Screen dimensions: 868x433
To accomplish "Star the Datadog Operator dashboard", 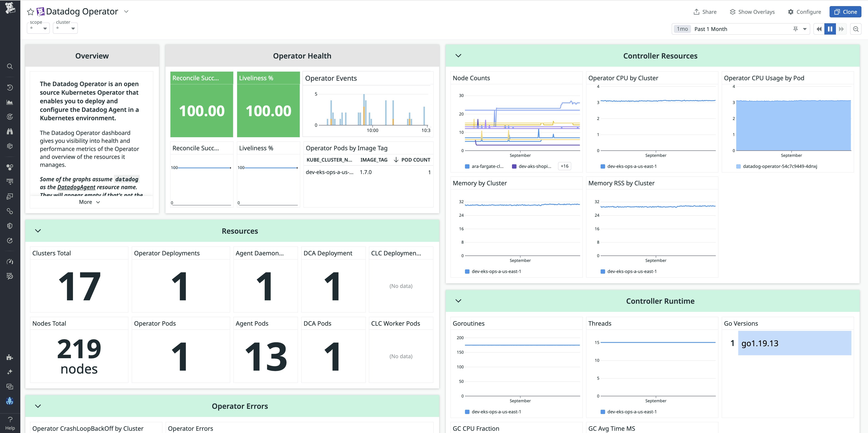I will pos(30,12).
